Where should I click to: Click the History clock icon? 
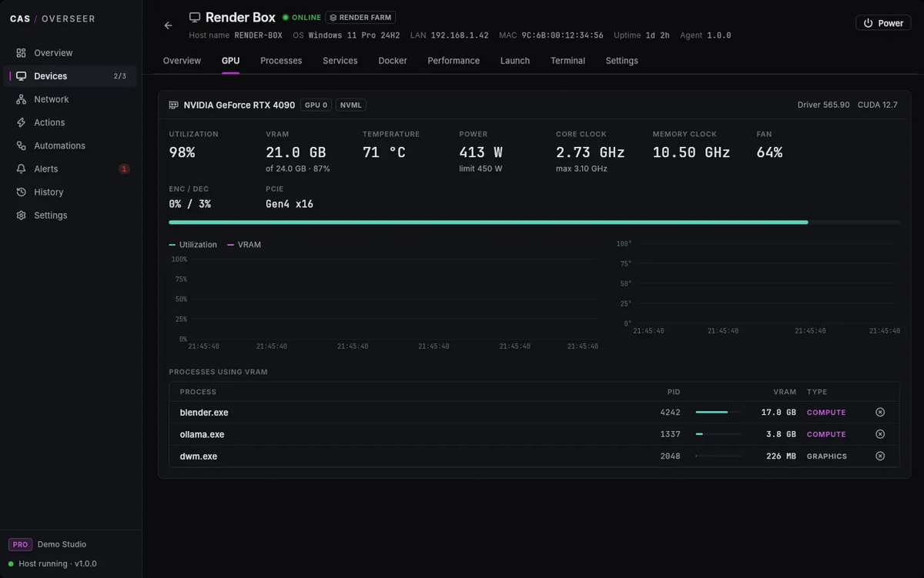(21, 192)
